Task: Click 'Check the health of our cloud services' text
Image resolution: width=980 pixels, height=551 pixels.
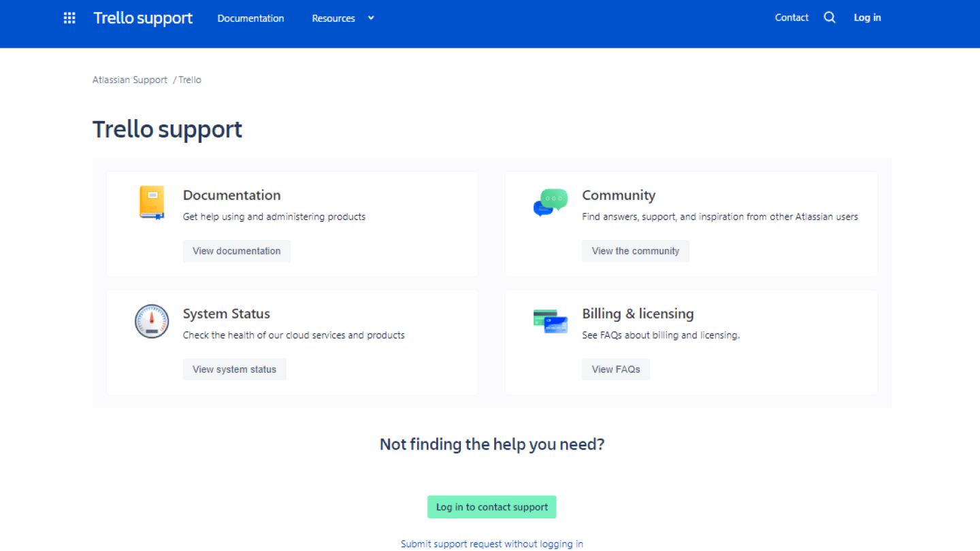Action: tap(294, 335)
